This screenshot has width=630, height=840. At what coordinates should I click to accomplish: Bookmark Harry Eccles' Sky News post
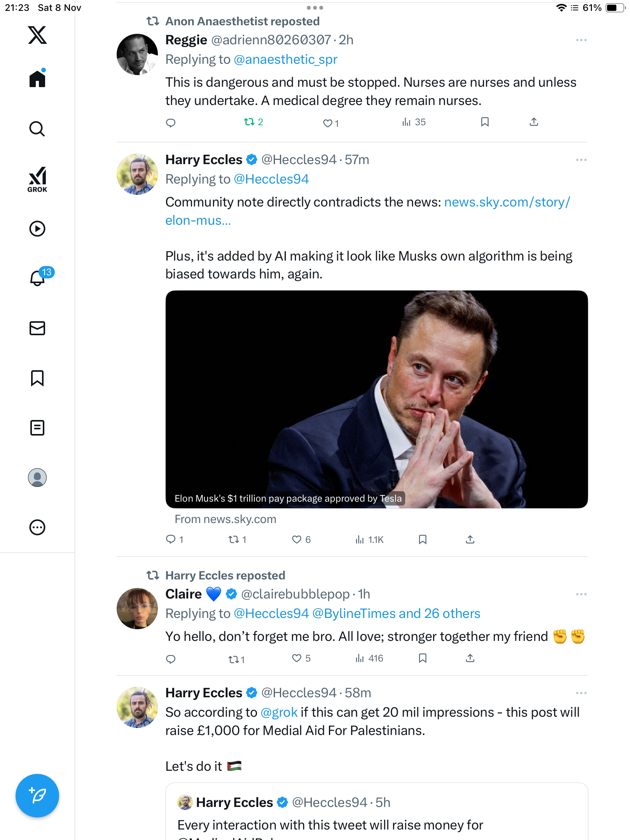(423, 539)
